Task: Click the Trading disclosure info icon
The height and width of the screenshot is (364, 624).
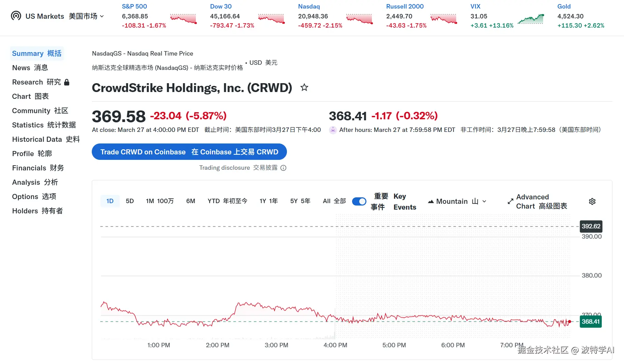Action: pyautogui.click(x=284, y=168)
